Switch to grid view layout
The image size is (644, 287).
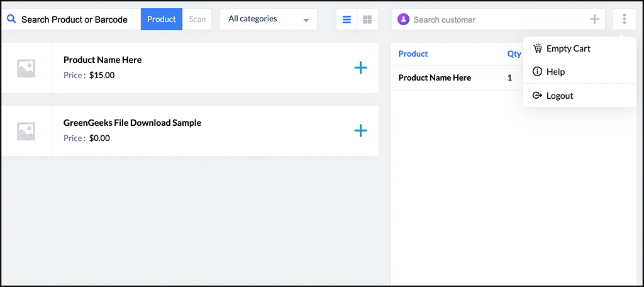pos(367,20)
